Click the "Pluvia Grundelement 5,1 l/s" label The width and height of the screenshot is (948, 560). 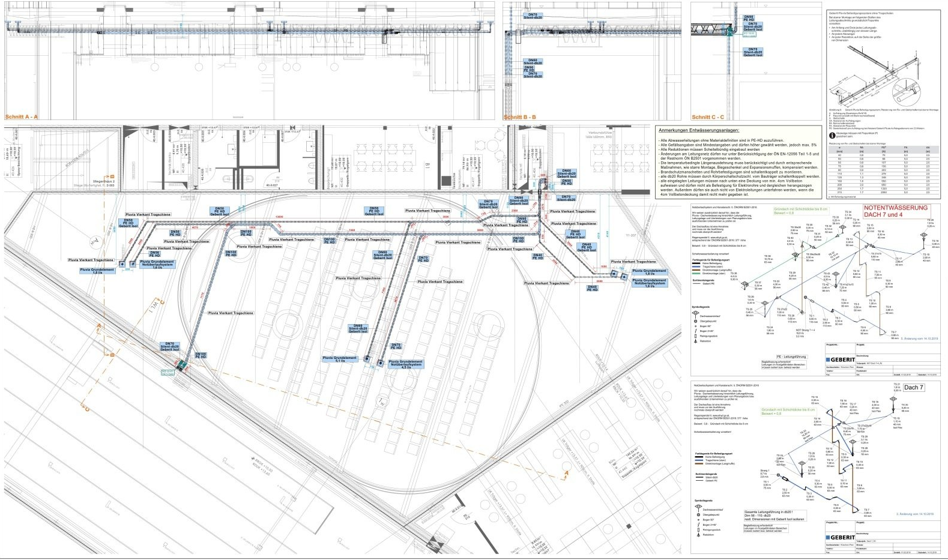click(x=340, y=360)
